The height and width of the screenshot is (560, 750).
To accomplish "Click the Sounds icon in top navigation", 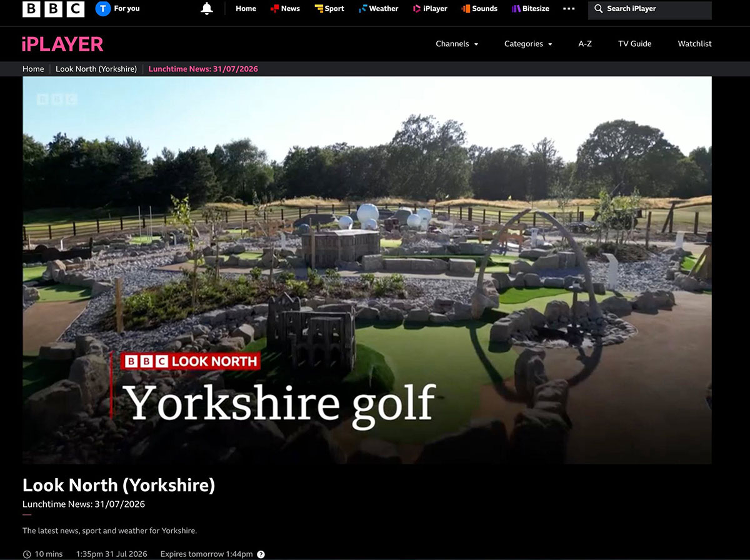I will click(466, 9).
